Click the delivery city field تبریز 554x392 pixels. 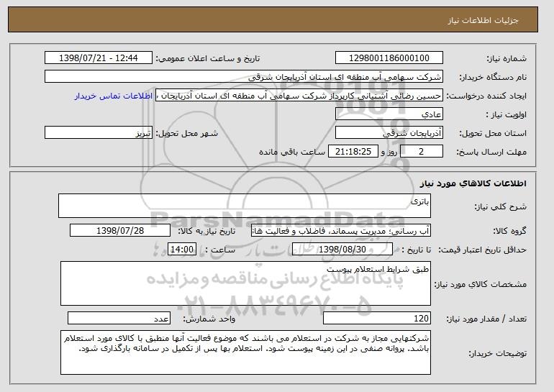coord(99,133)
